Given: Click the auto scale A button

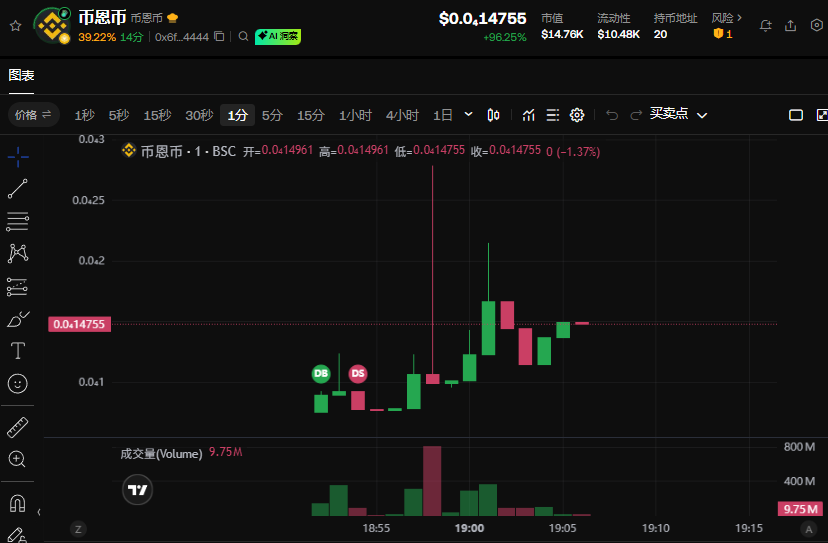Looking at the screenshot, I should pos(807,528).
